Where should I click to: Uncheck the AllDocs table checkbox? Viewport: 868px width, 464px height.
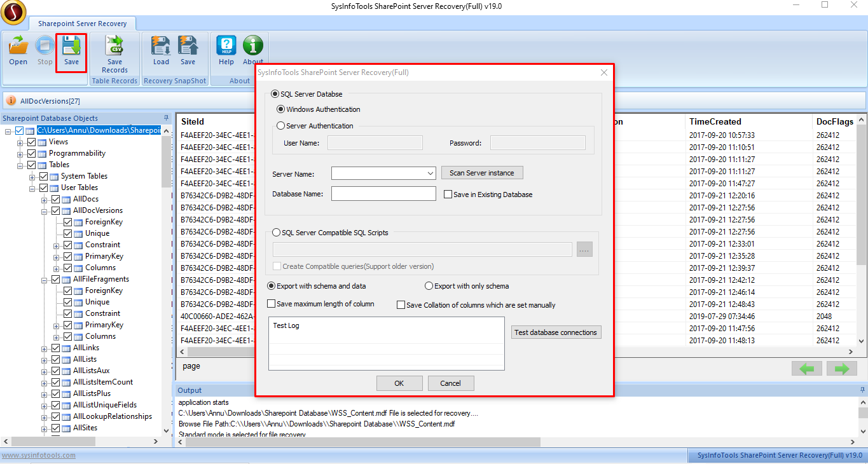[56, 199]
